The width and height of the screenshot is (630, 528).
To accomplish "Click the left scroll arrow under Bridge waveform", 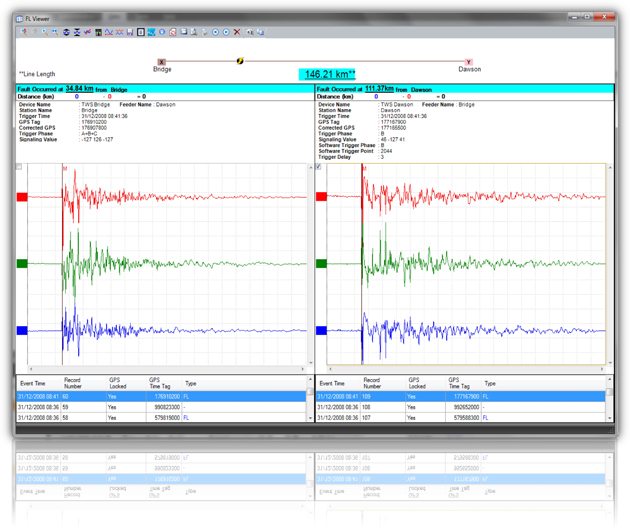I will [31, 369].
